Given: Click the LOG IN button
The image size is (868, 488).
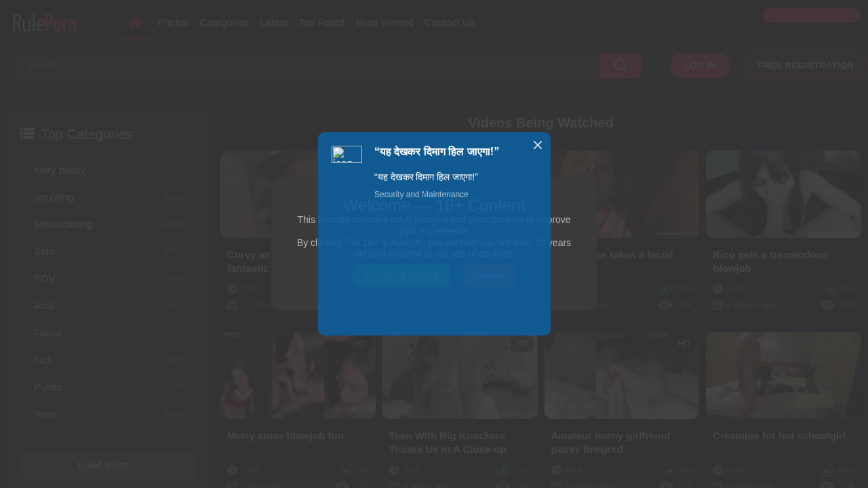Looking at the screenshot, I should [x=700, y=66].
